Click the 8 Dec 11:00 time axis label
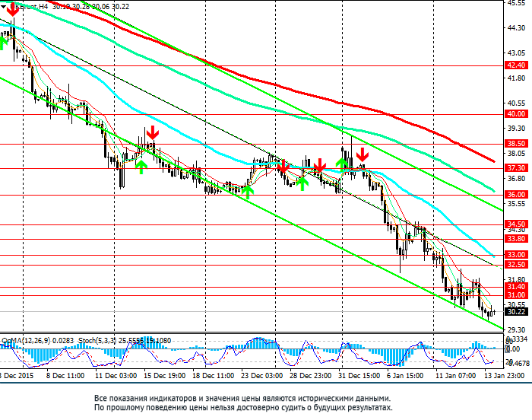 (65, 376)
